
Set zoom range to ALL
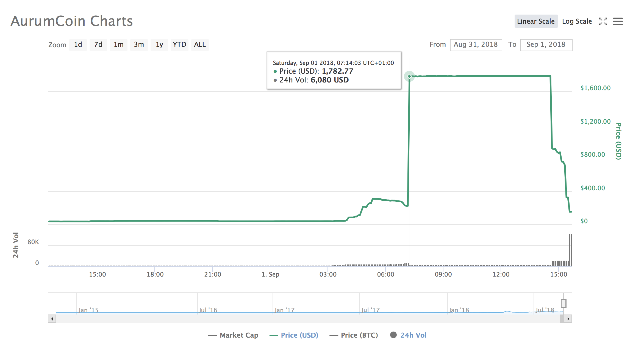pos(200,45)
